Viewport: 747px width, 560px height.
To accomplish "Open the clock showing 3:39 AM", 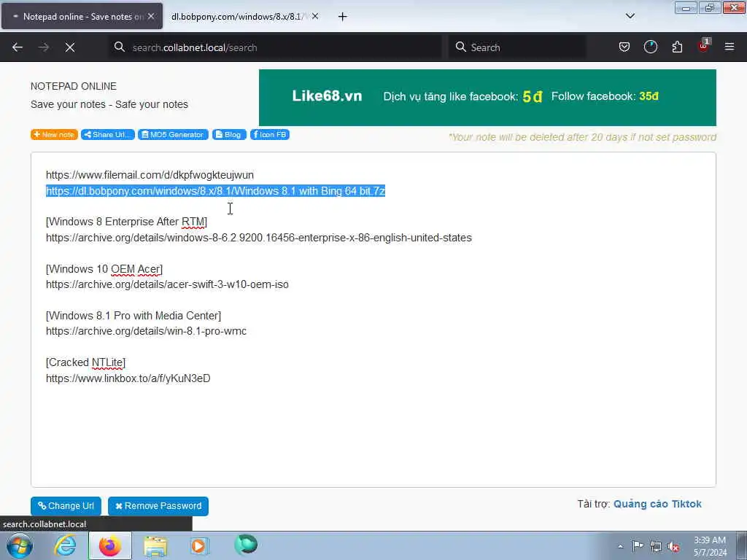I will pyautogui.click(x=710, y=546).
